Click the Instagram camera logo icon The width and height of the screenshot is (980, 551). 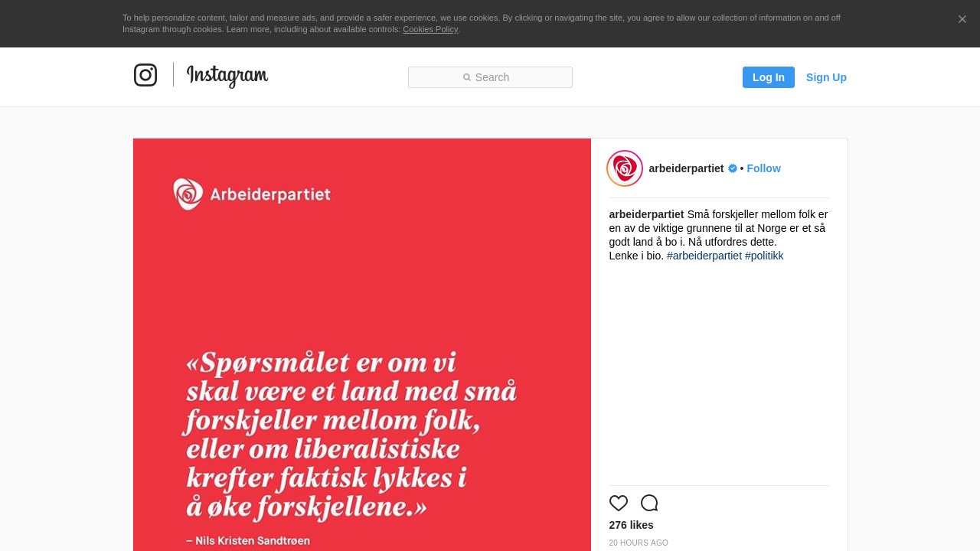point(145,75)
